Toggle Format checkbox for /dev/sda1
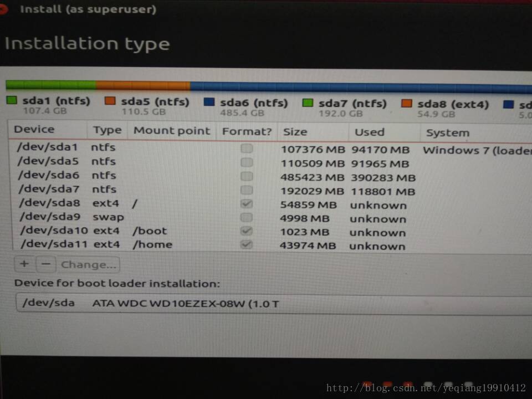 click(x=247, y=149)
